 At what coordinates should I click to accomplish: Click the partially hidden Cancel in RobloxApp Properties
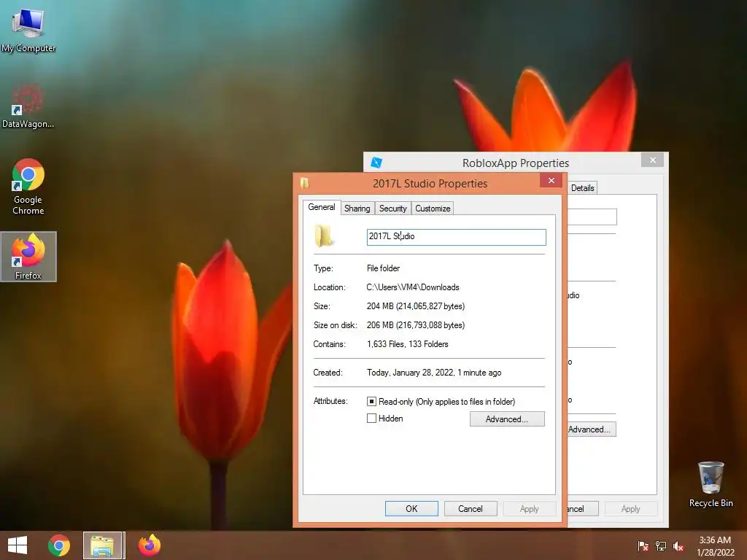pos(582,508)
